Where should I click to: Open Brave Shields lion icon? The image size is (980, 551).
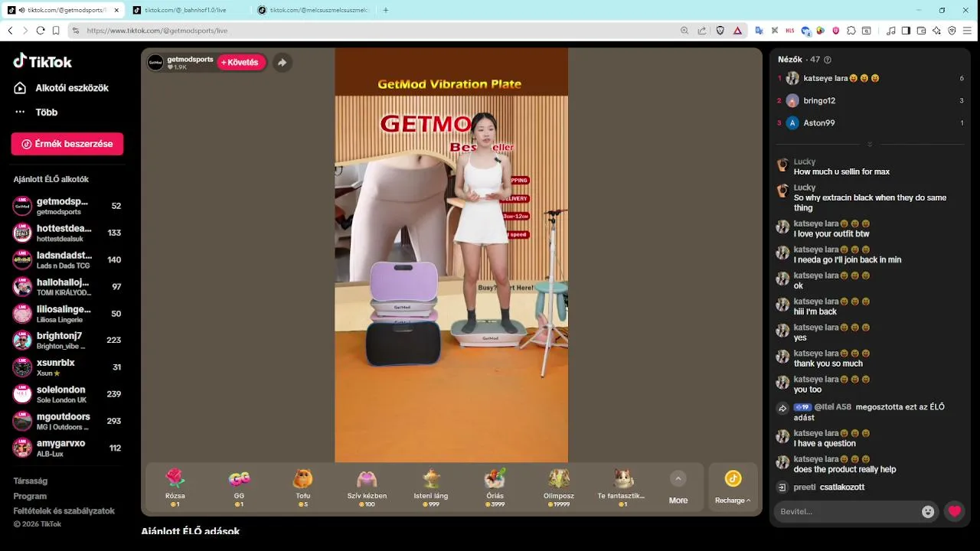[720, 31]
